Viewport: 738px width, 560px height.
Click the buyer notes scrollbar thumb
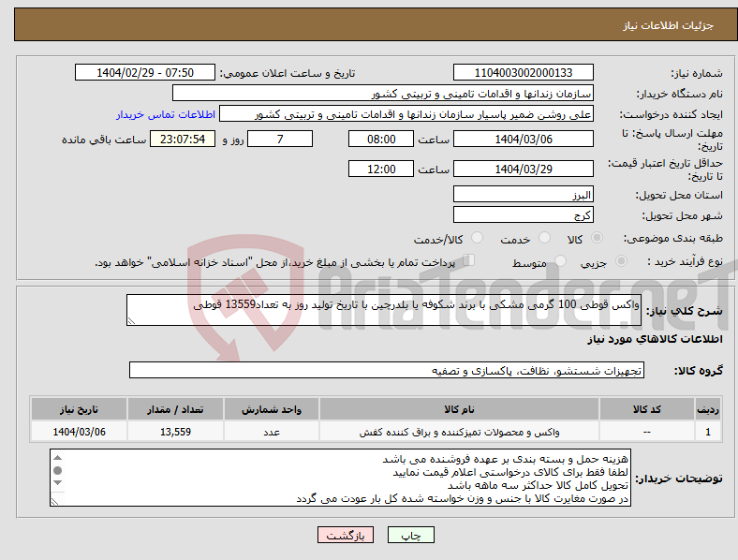click(57, 470)
